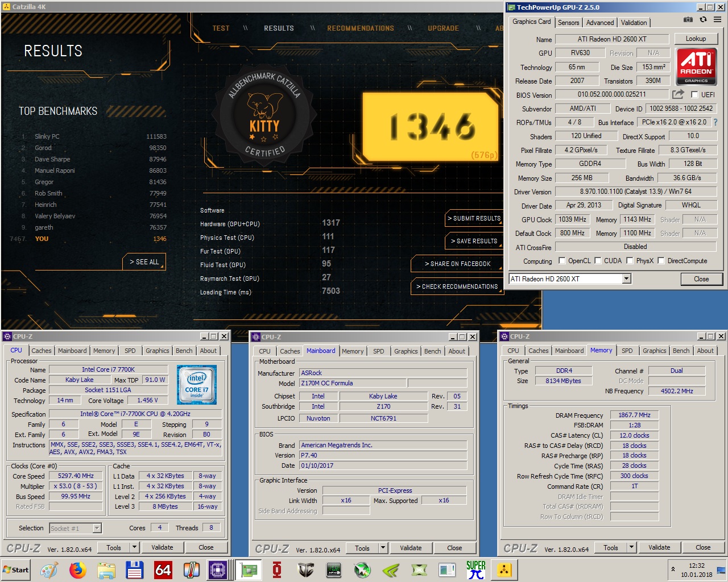This screenshot has width=728, height=582.
Task: Open the taskbar icon after the red one
Action: pos(305,570)
